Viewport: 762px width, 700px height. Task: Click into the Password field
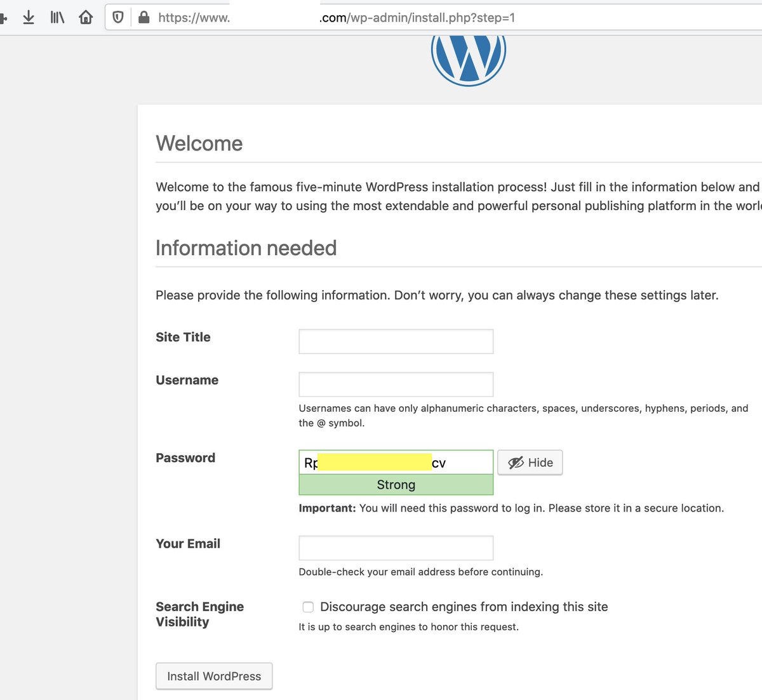coord(396,462)
